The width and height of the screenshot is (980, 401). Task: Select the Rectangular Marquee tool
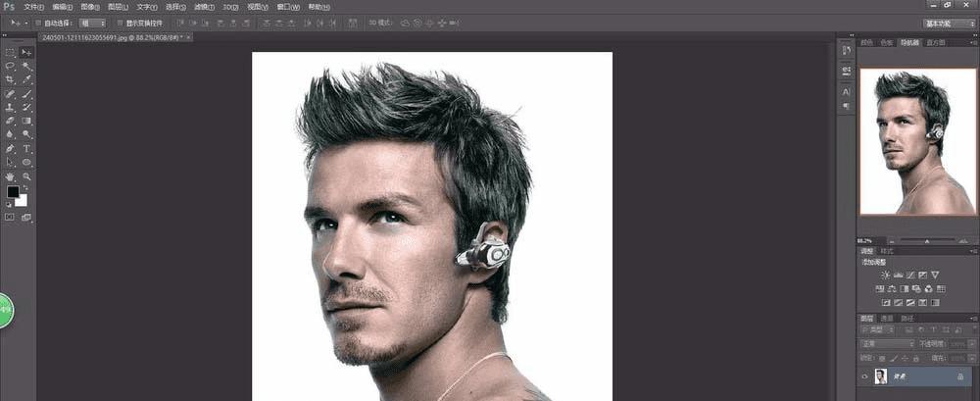[x=10, y=51]
